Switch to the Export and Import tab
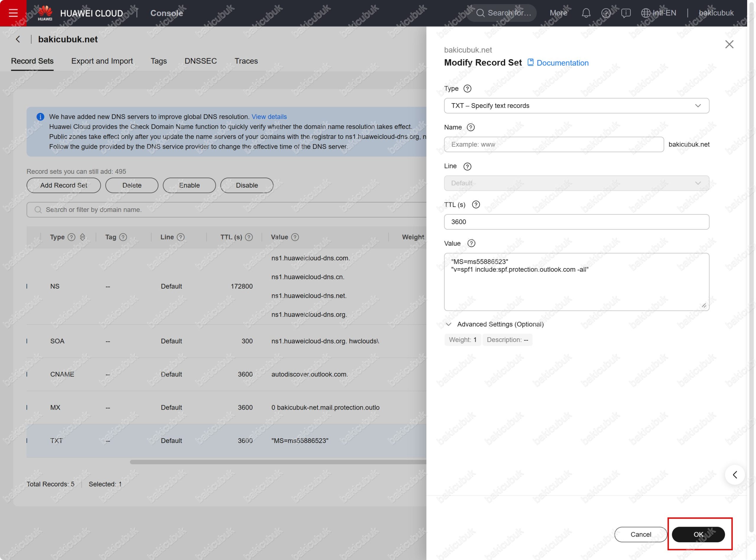This screenshot has width=756, height=560. point(102,61)
